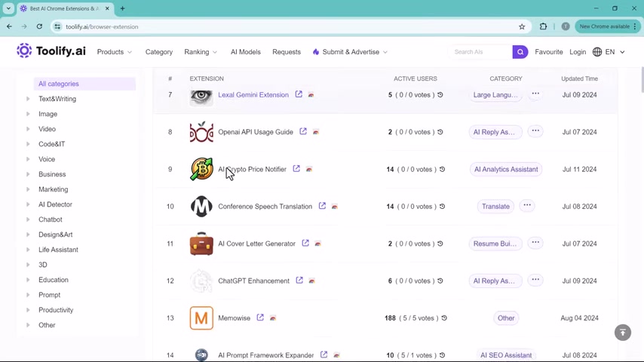Open Favourite

tap(549, 52)
